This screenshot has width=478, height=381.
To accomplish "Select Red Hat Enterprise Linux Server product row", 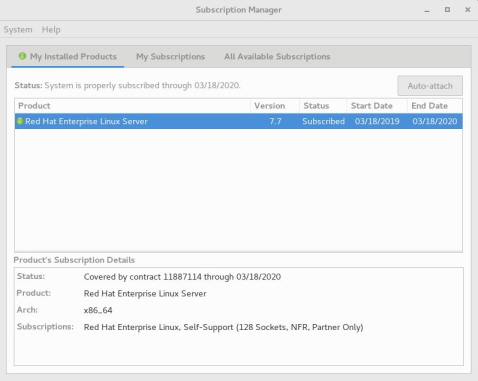I will pyautogui.click(x=239, y=121).
